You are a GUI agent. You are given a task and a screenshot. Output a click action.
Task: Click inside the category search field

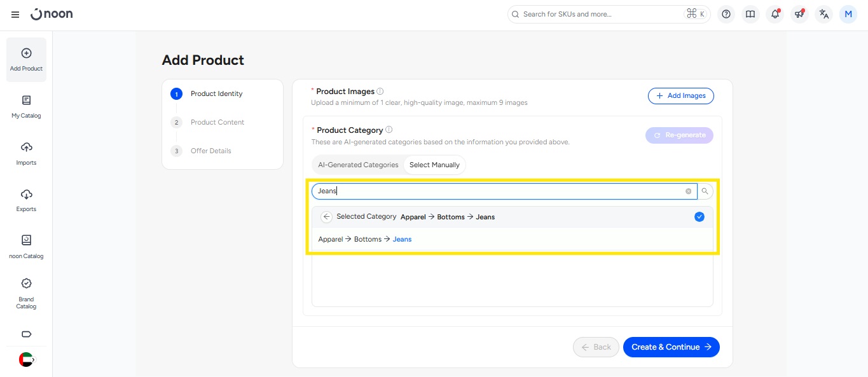496,191
